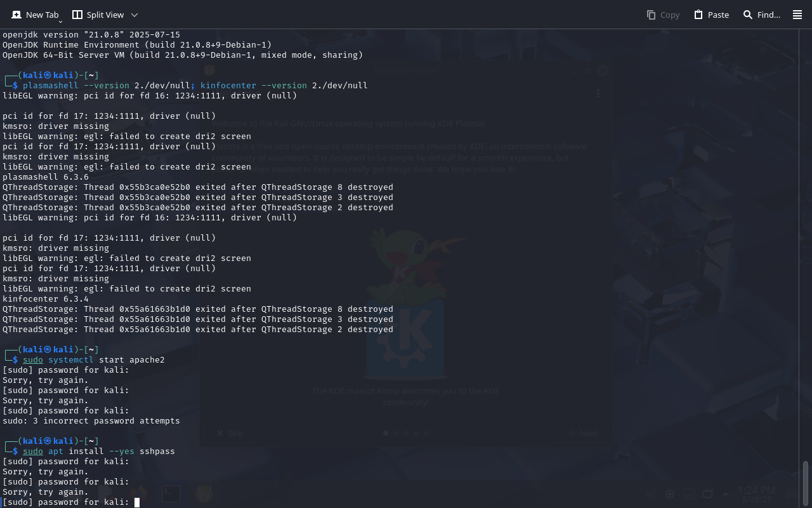Click the terminal scrollbar handle

click(x=806, y=483)
